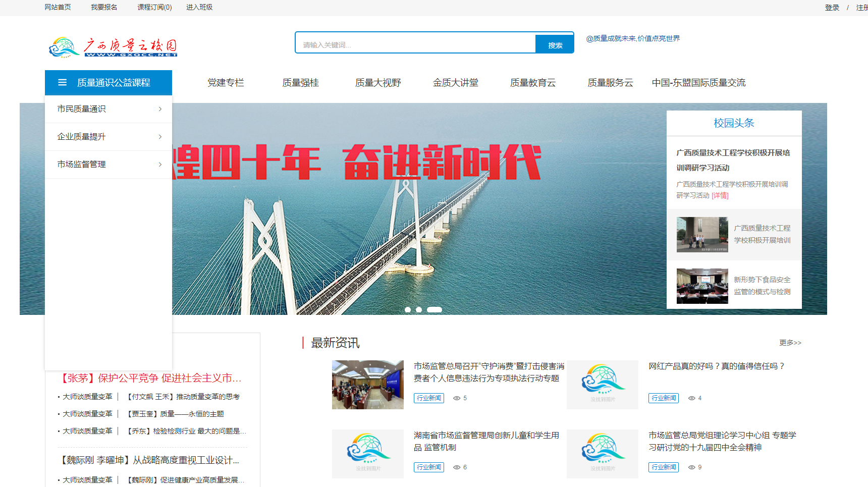This screenshot has width=868, height=487.
Task: Click the 广西质量云校园 site logo
Action: 113,47
